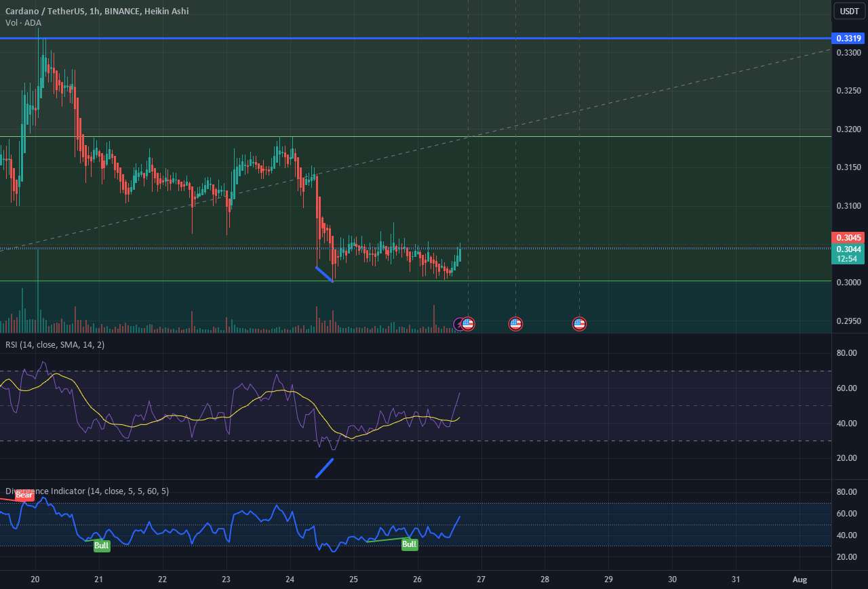Click the US flag event between dates 27 and 28
Viewport: 868px width, 589px height.
click(x=515, y=324)
